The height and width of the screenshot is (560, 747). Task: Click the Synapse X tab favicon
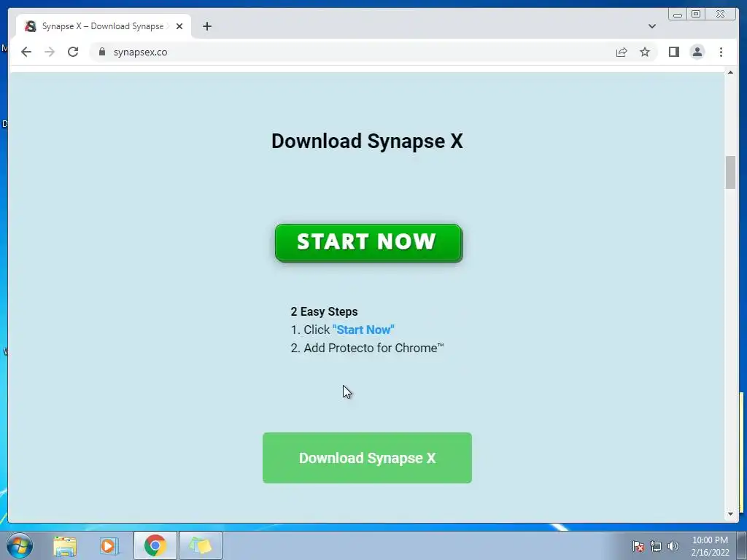tap(31, 26)
